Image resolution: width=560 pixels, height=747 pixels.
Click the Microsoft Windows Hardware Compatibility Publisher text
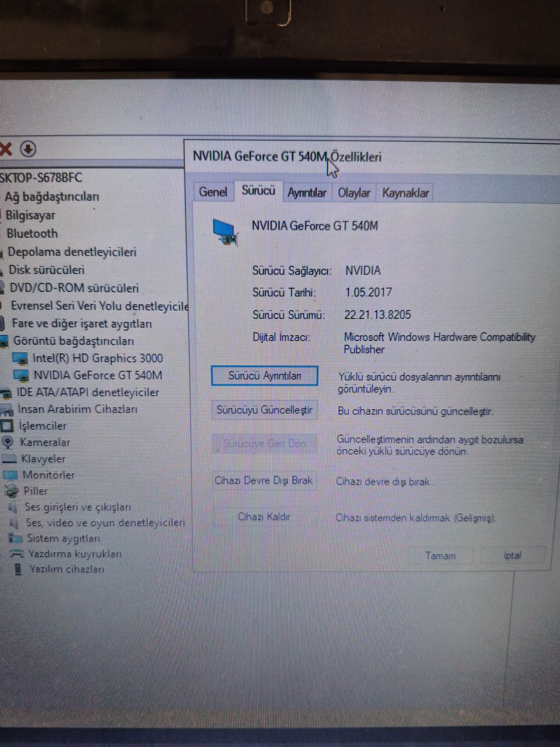440,343
